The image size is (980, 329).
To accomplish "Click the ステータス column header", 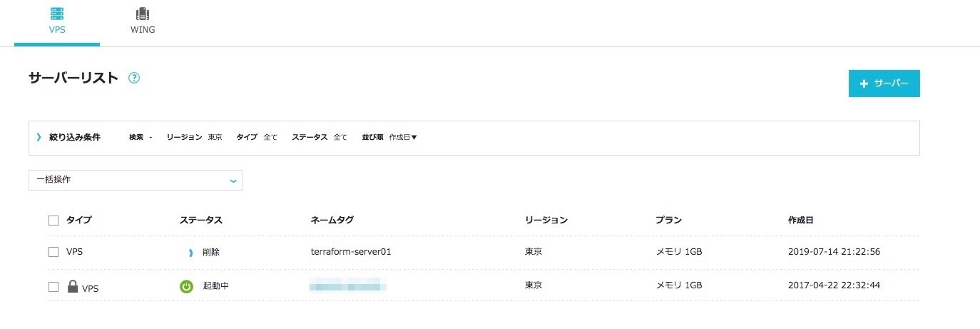I will (201, 221).
